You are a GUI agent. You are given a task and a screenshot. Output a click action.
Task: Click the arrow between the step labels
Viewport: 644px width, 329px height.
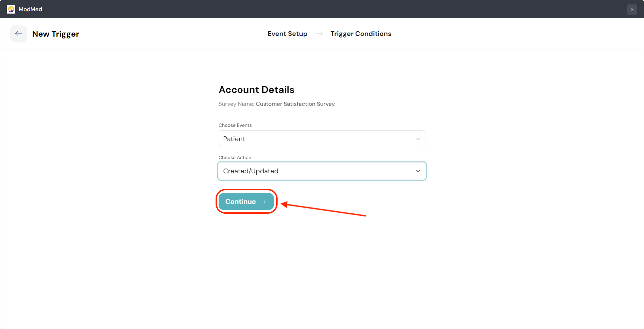pos(319,34)
